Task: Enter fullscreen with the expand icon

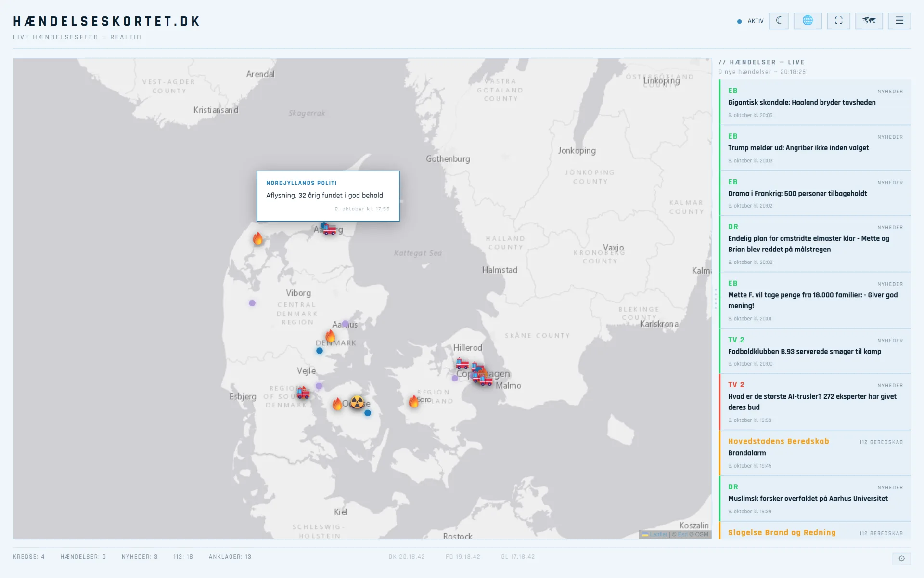Action: (x=838, y=21)
